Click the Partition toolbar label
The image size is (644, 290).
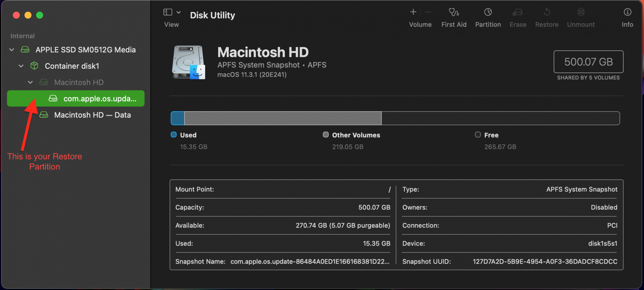[488, 24]
